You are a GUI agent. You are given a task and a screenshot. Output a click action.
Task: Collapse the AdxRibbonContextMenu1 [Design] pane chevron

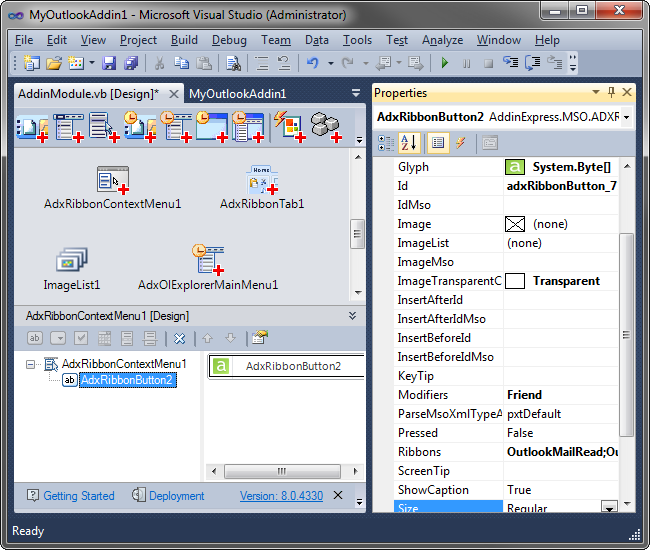pyautogui.click(x=352, y=316)
